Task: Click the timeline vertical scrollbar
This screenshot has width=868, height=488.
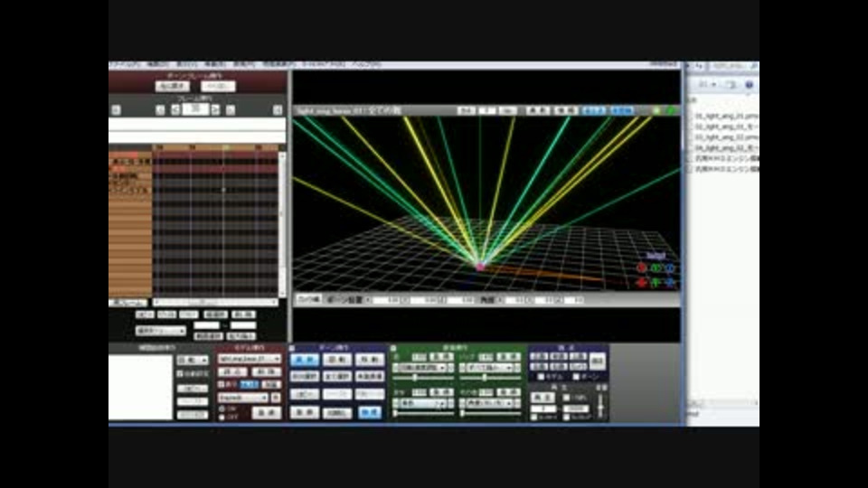Action: pos(282,224)
